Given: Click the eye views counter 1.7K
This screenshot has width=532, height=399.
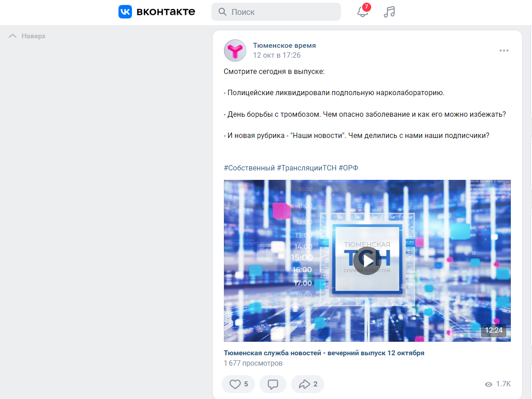Looking at the screenshot, I should point(498,384).
